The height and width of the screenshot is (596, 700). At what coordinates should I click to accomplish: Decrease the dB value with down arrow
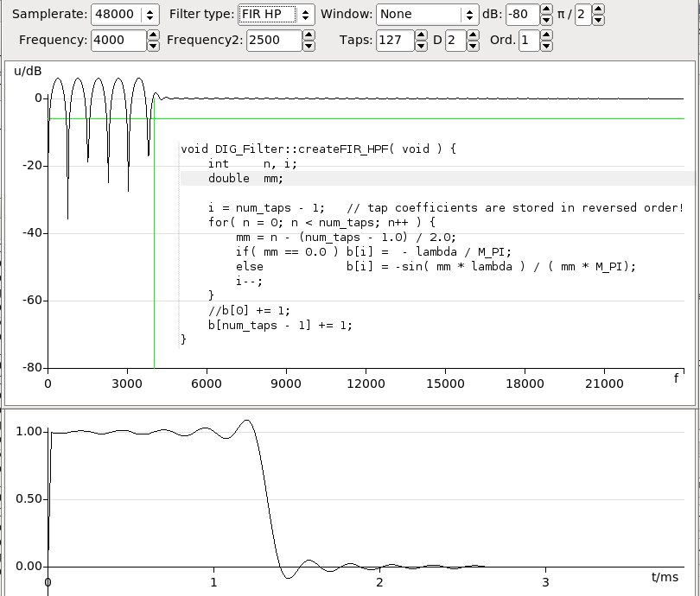[x=546, y=20]
